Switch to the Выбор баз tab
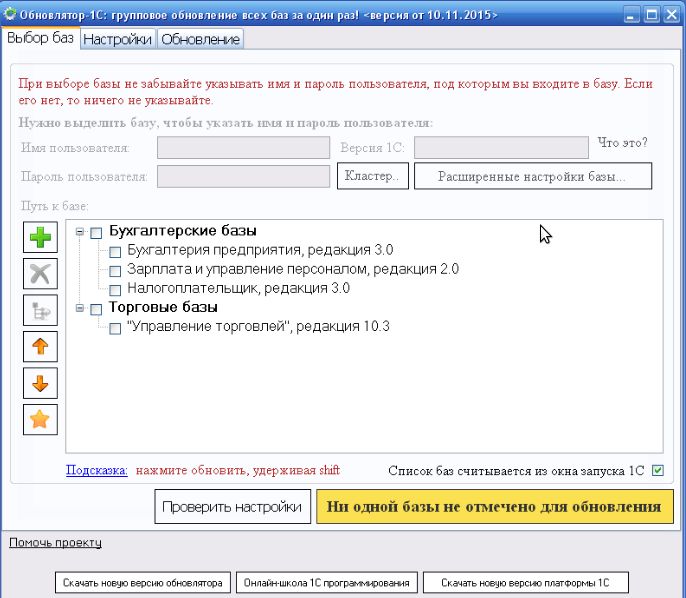The width and height of the screenshot is (686, 598). pos(41,38)
